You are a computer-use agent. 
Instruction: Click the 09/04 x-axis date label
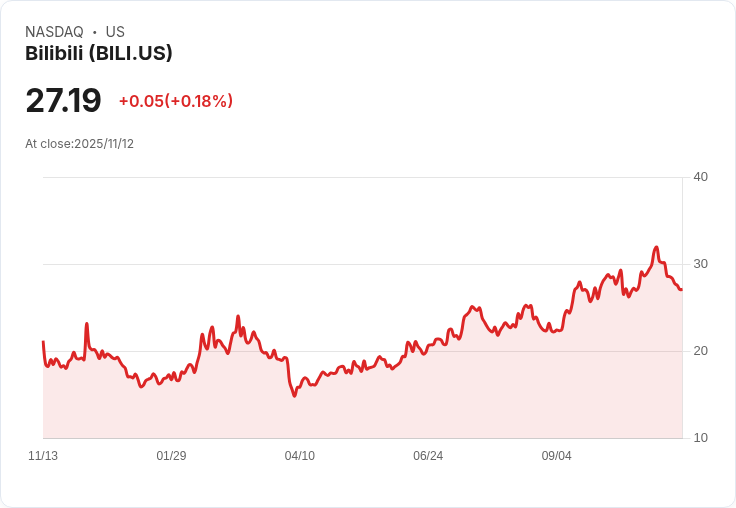556,456
